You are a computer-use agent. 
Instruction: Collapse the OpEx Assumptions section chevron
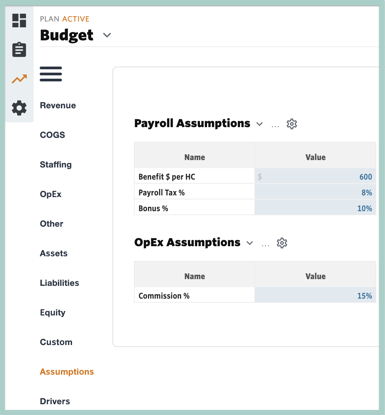[x=250, y=243]
